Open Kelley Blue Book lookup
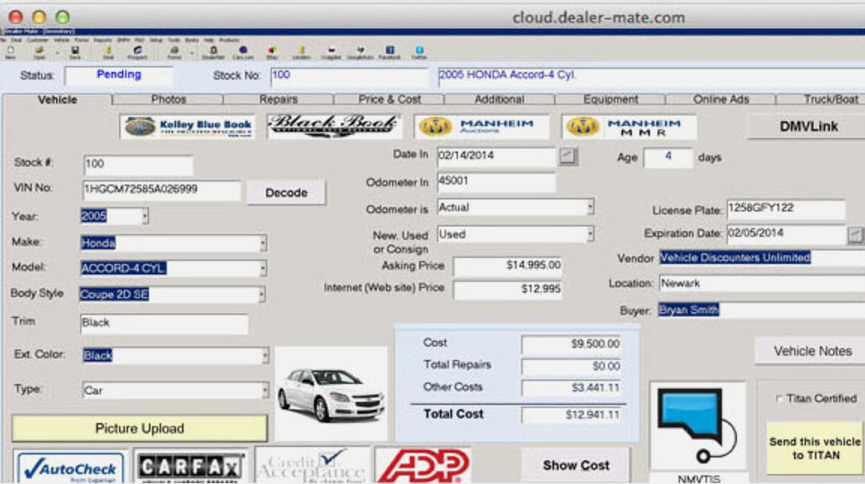865x484 pixels. pos(188,127)
